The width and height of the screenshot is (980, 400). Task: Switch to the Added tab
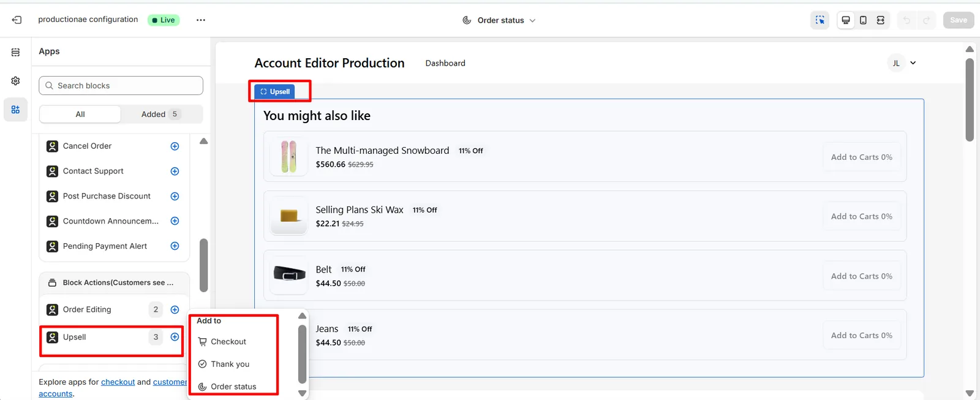point(161,114)
